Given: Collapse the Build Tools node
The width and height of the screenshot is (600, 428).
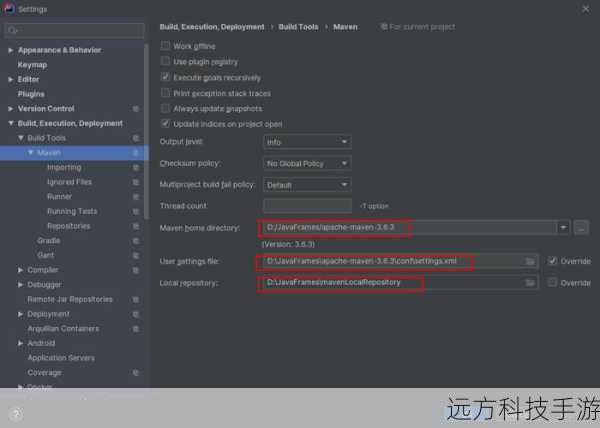Looking at the screenshot, I should (x=21, y=138).
